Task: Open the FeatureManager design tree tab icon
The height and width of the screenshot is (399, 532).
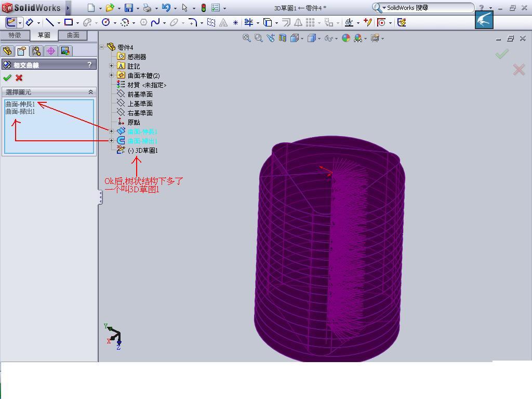Action: click(x=7, y=51)
